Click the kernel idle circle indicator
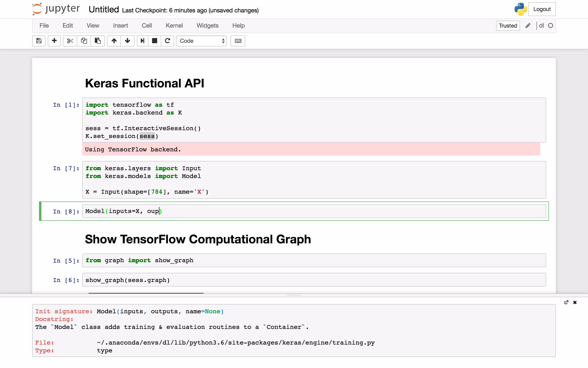 (551, 26)
